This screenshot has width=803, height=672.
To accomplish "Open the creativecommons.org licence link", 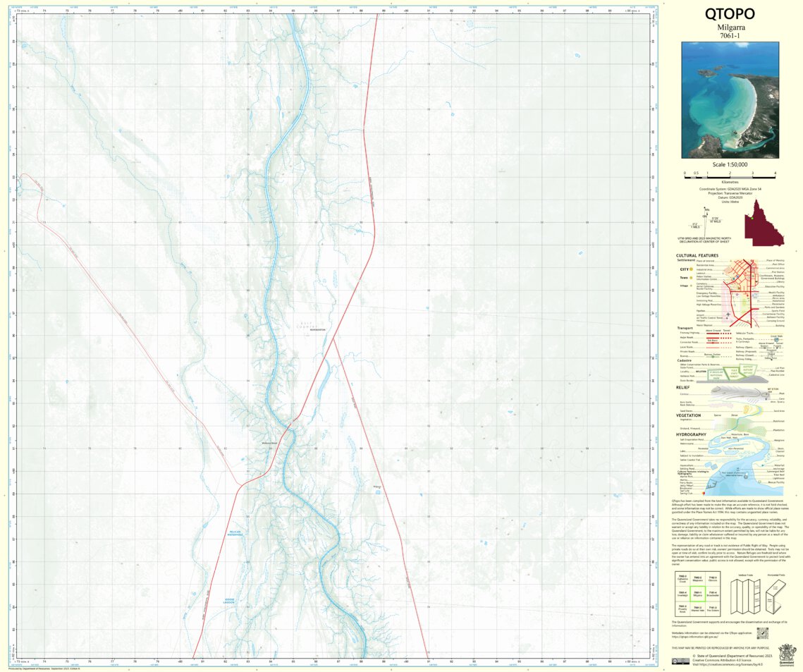I will [732, 664].
